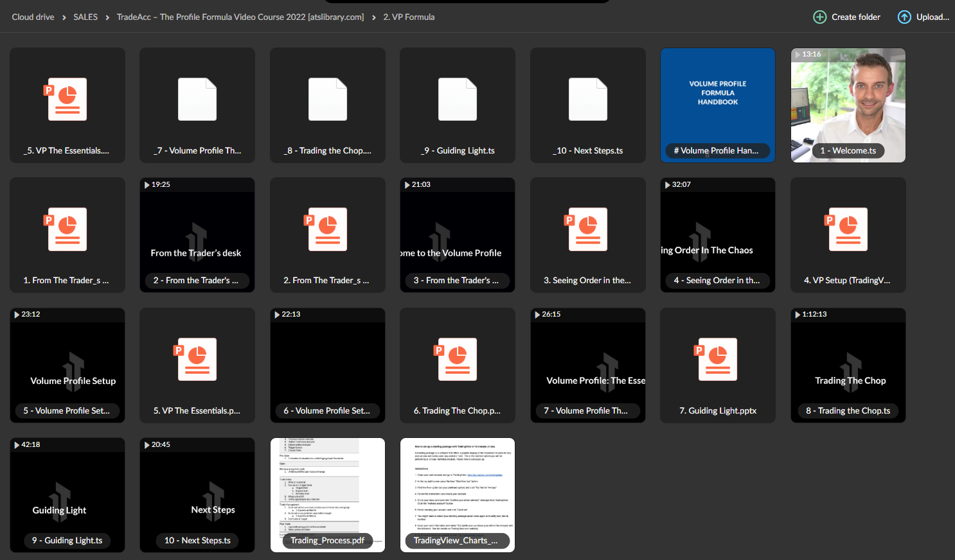955x560 pixels.
Task: Open the PowerPoint file _5. VP The Essentials
Action: [x=67, y=100]
